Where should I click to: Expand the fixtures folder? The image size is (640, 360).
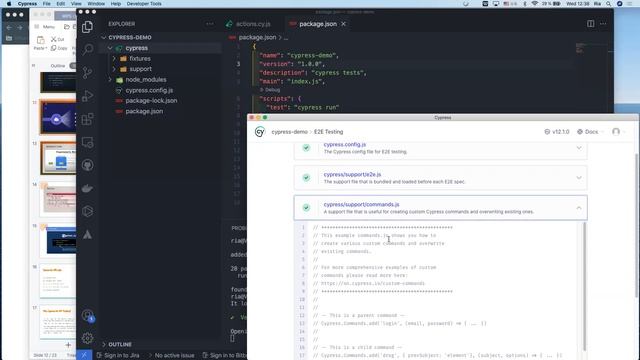coord(114,59)
